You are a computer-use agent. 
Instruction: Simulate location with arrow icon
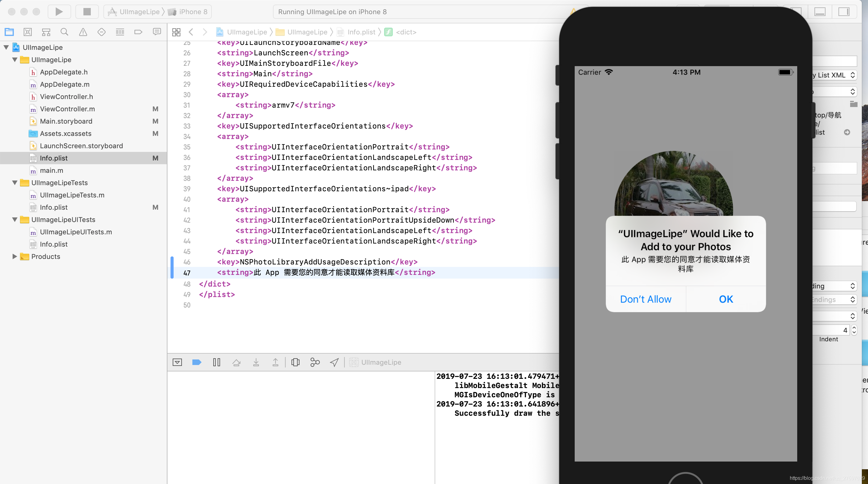tap(334, 362)
